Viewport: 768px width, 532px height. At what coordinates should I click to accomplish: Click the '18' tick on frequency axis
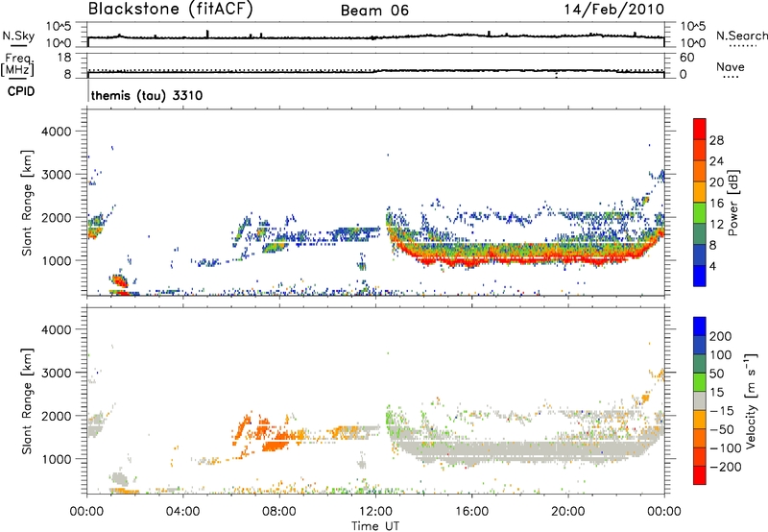(x=64, y=58)
